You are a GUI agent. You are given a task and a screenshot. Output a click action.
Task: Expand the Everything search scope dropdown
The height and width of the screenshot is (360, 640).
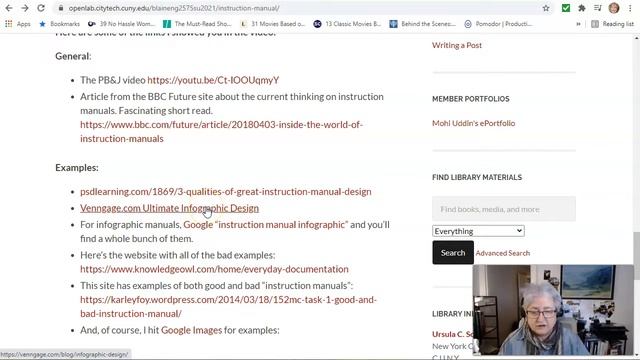[x=478, y=231]
